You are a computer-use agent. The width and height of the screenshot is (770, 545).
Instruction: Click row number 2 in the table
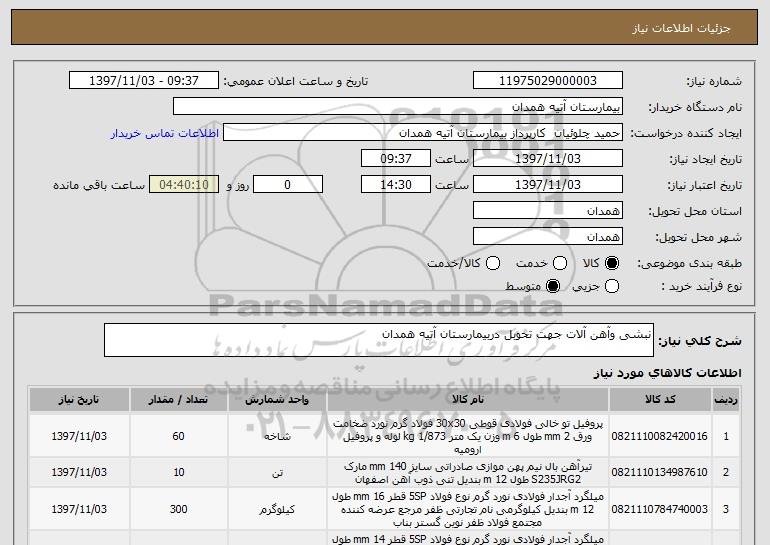[x=726, y=472]
